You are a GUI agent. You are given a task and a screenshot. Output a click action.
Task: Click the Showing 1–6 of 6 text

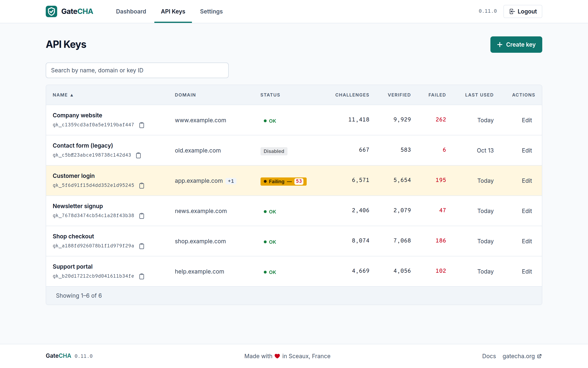[79, 296]
